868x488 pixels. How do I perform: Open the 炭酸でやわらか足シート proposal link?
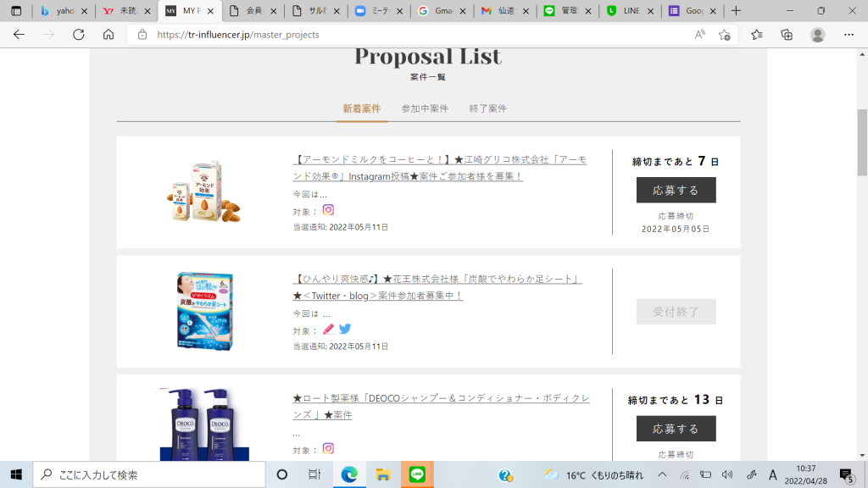[437, 287]
